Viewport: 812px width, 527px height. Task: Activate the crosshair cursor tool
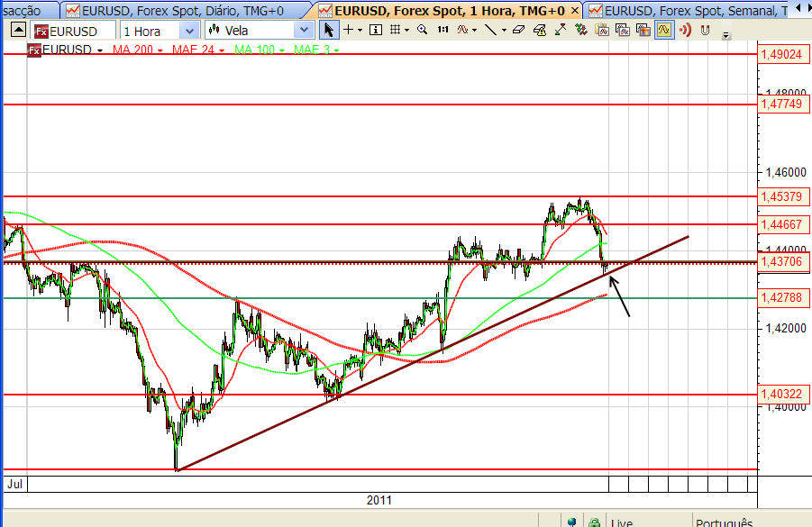(349, 30)
